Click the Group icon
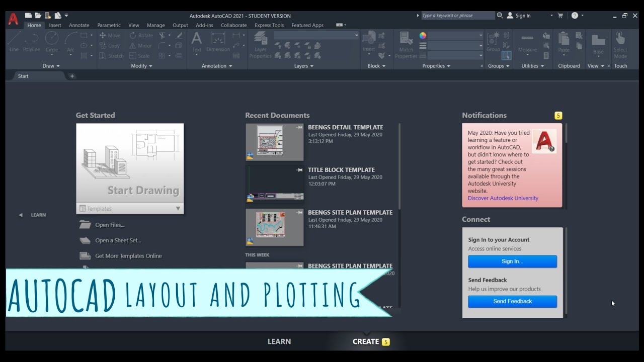The height and width of the screenshot is (362, 644). (493, 42)
